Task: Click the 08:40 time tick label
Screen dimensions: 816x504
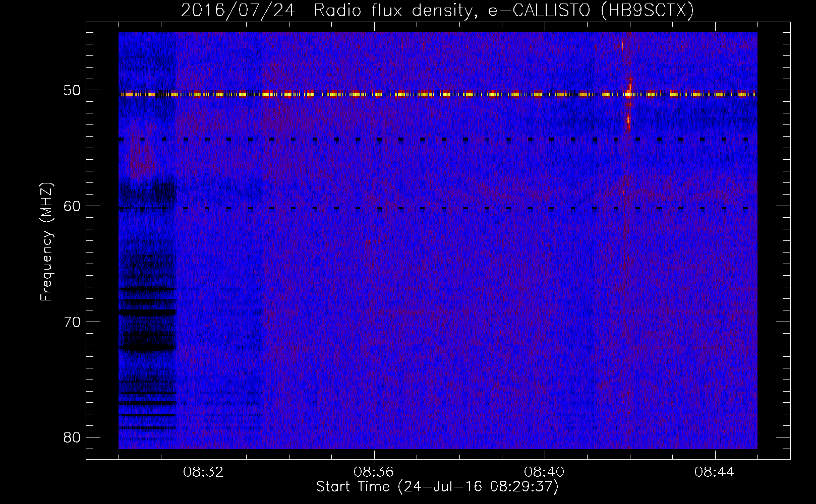Action: (x=544, y=472)
